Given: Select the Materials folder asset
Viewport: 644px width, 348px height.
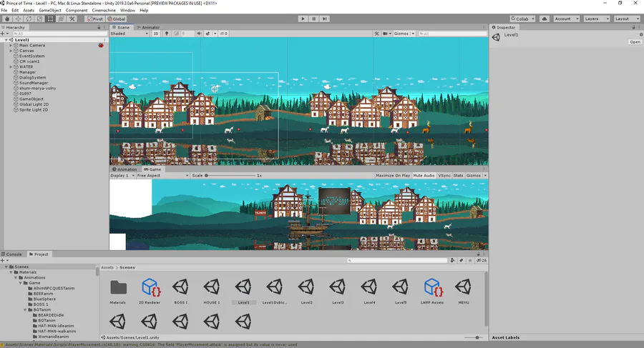Looking at the screenshot, I should [x=118, y=291].
